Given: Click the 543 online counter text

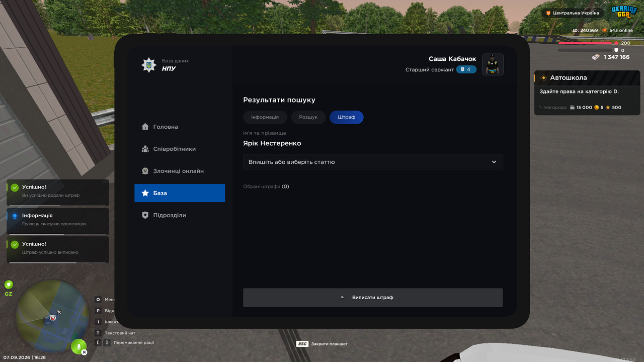Looking at the screenshot, I should 621,30.
